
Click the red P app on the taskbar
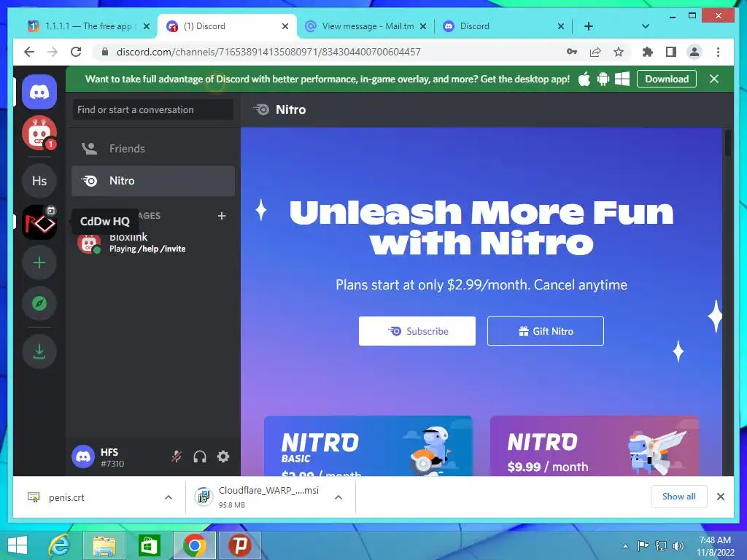[239, 545]
